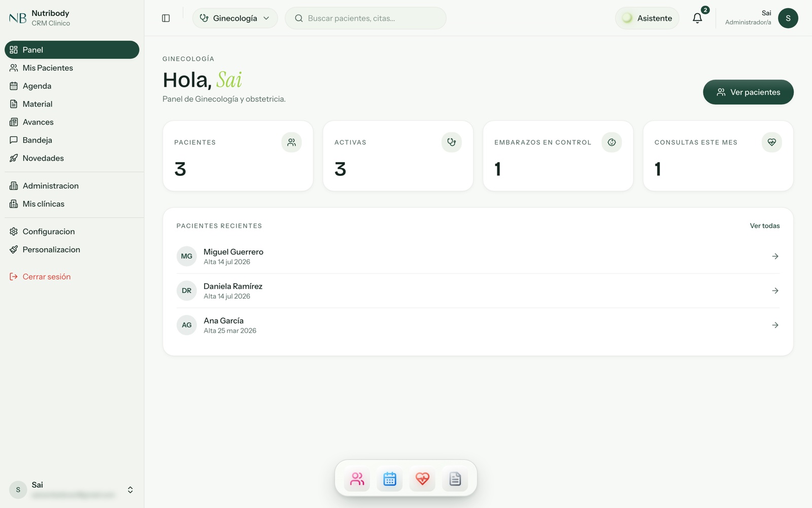Click arrow next to Miguel Guerrero

[x=775, y=257]
